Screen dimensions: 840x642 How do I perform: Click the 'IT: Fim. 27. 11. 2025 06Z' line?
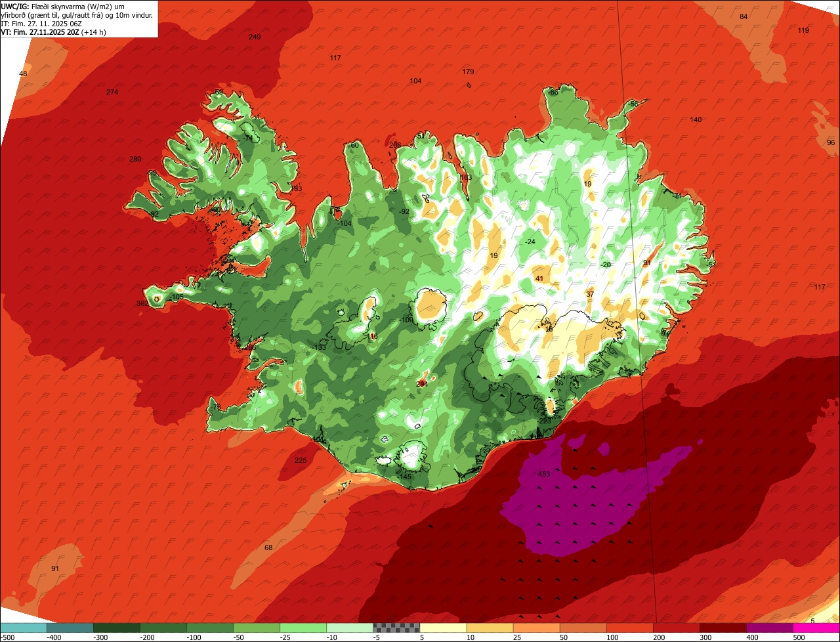(41, 24)
